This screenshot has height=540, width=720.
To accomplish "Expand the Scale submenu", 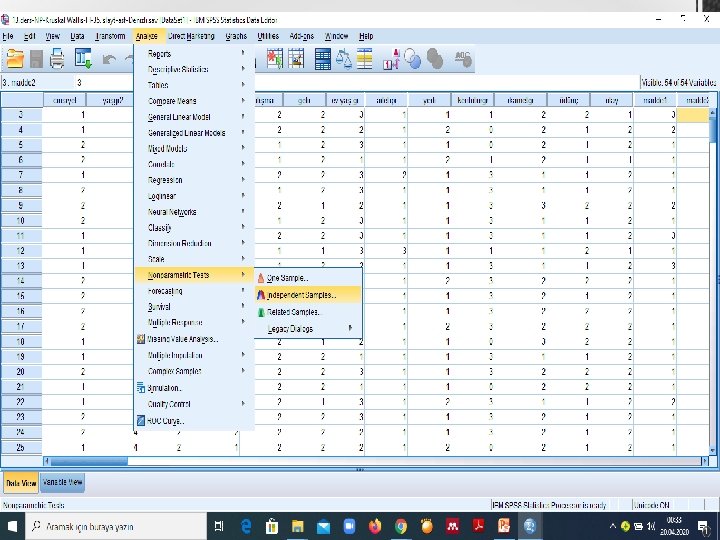I will coord(194,259).
